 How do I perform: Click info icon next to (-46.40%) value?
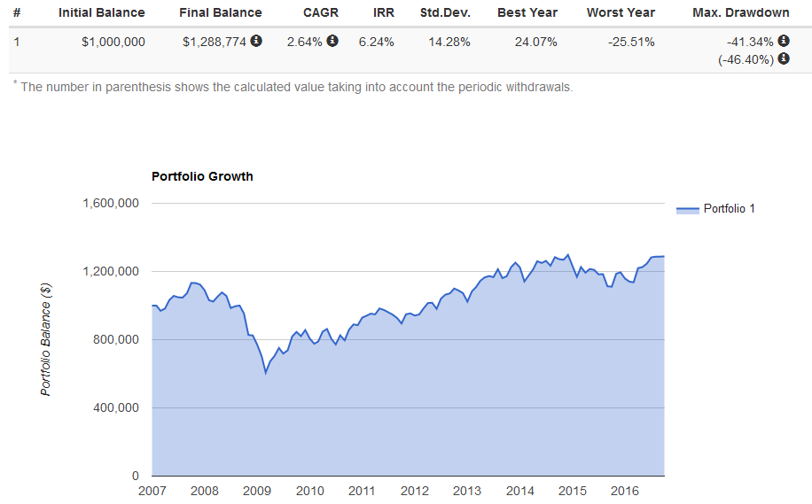point(784,58)
